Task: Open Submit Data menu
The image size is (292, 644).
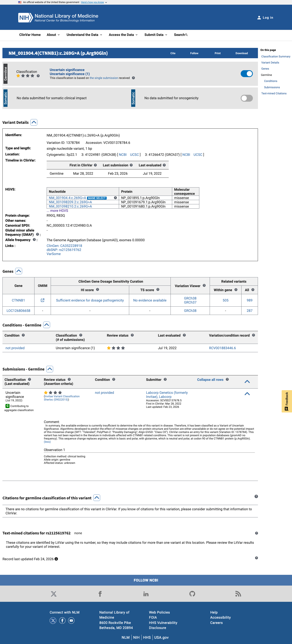Action: click(x=156, y=35)
